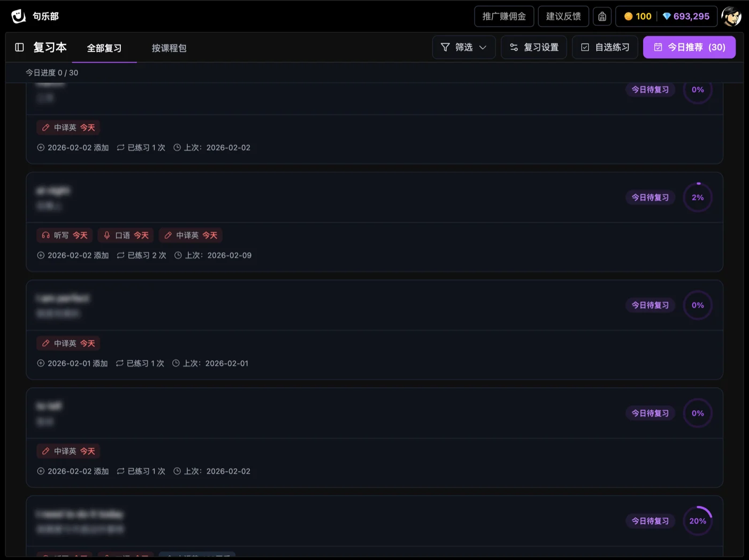
Task: Click 今日待复习 badge beside 20% ring
Action: pos(650,521)
